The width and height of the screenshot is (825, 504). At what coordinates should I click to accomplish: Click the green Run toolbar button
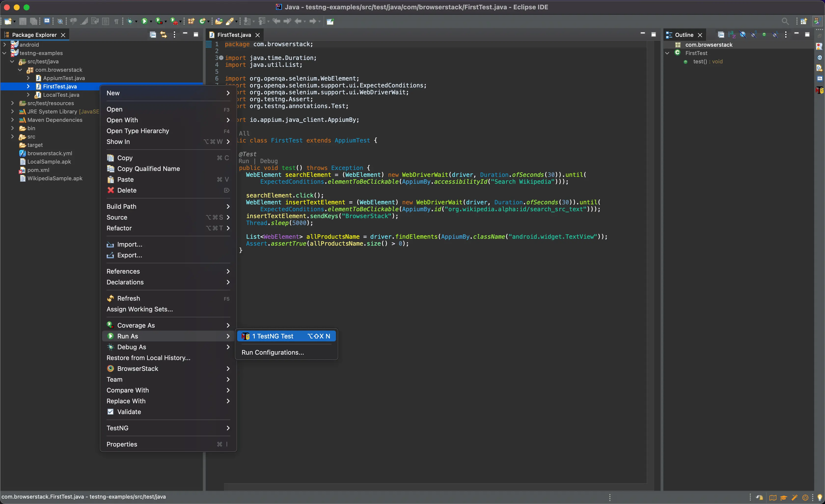(x=144, y=21)
